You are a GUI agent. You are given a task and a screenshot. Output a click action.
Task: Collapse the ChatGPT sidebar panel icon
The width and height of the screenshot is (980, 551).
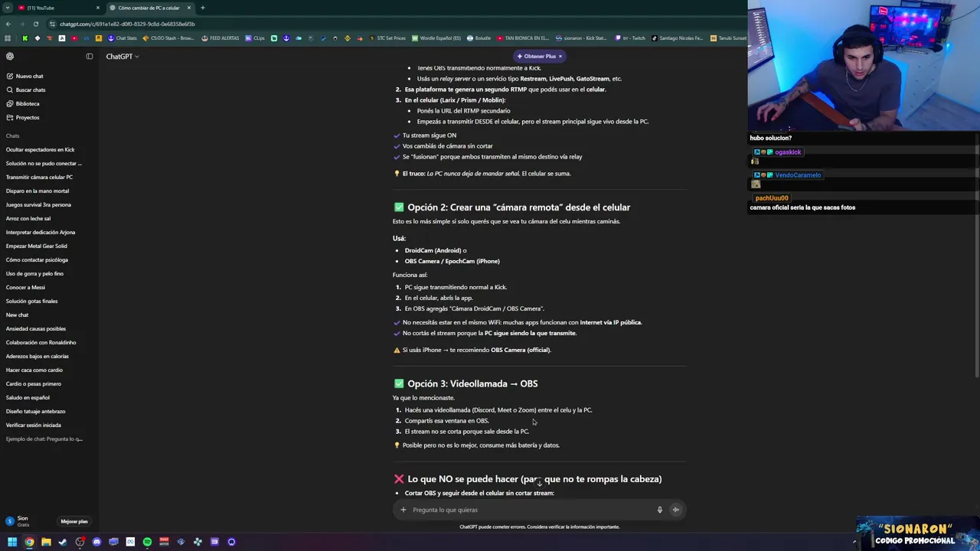point(90,56)
